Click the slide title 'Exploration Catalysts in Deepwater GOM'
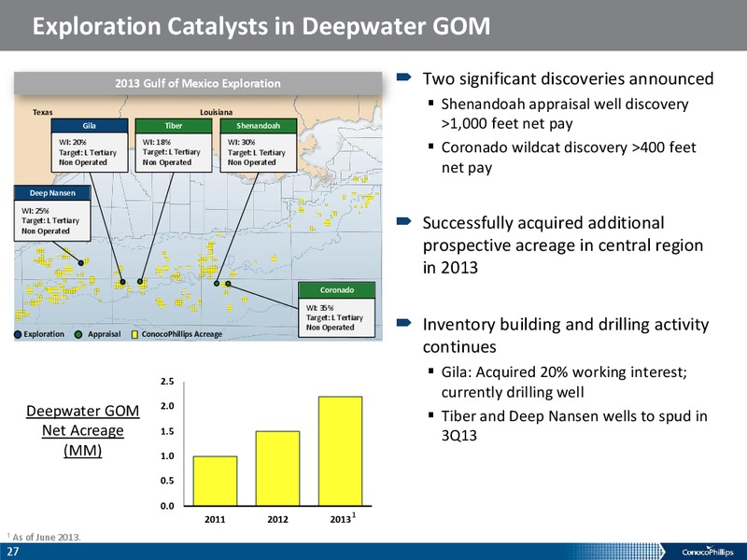747x560 pixels. [x=261, y=26]
